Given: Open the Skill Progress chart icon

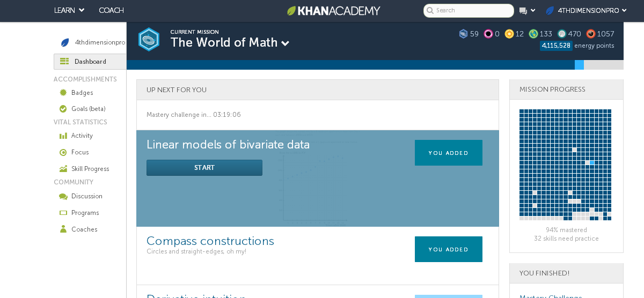Looking at the screenshot, I should tap(63, 169).
